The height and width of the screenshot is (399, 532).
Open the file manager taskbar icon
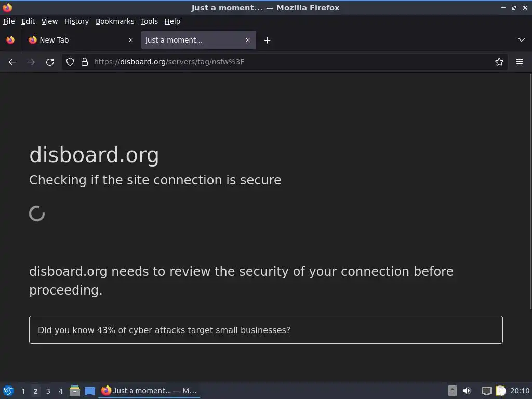[75, 391]
